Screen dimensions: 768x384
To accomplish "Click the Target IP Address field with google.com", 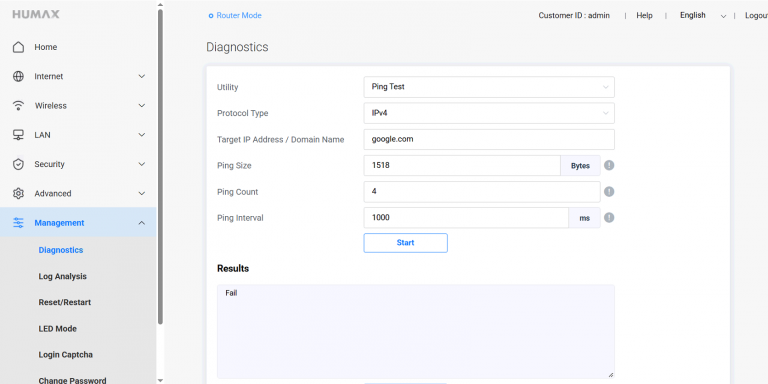I will (489, 139).
